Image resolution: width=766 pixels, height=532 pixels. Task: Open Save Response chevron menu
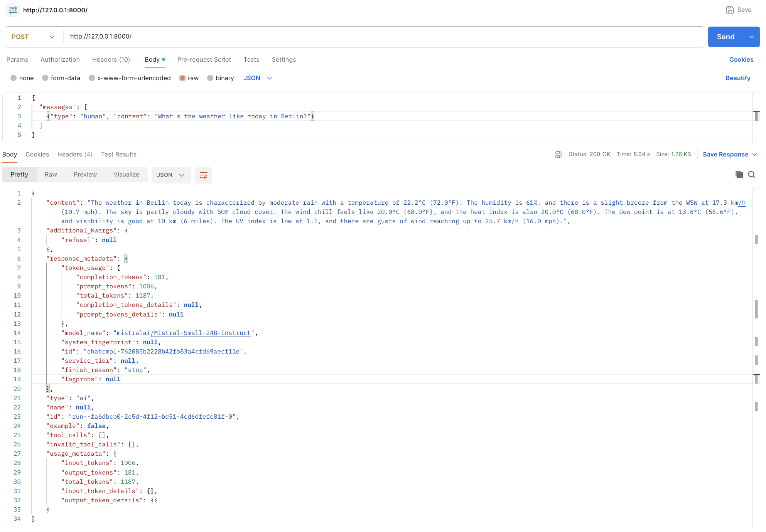(x=755, y=155)
